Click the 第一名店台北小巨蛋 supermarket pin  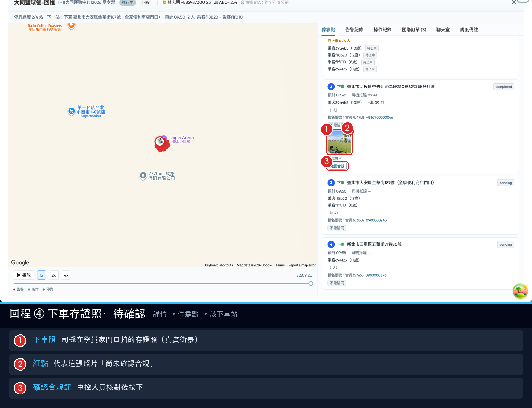click(x=71, y=111)
